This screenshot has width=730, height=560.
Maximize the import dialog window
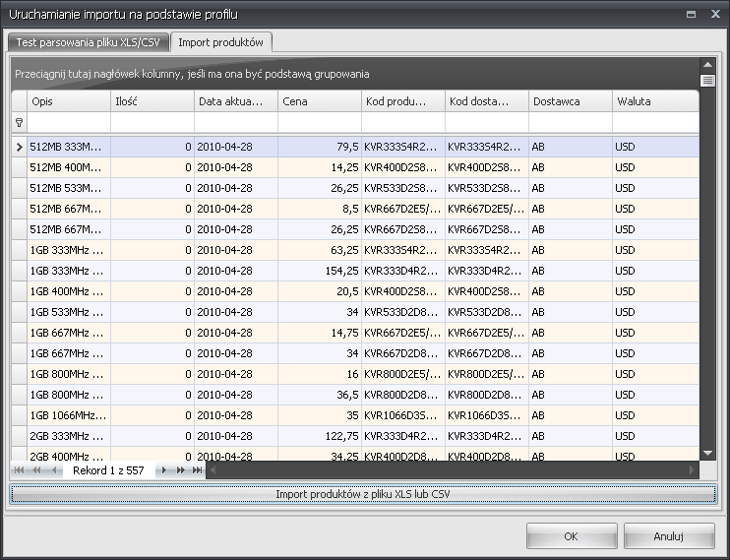pyautogui.click(x=691, y=15)
